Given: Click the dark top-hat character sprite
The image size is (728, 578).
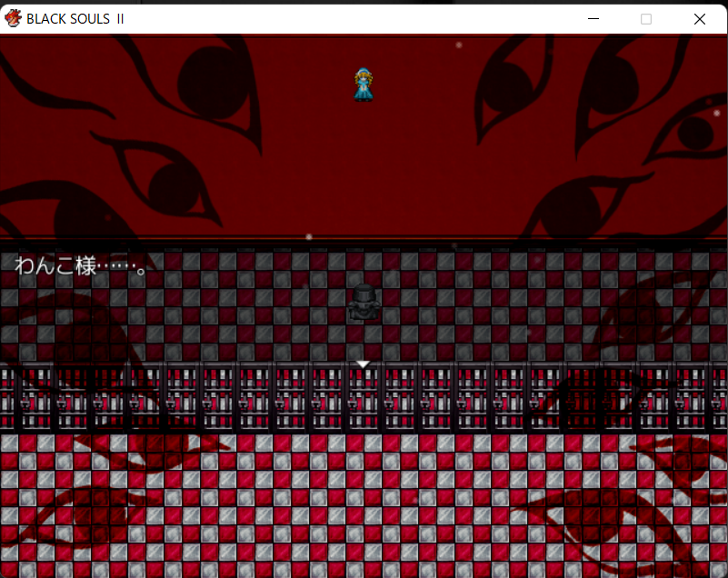Looking at the screenshot, I should coord(364,303).
